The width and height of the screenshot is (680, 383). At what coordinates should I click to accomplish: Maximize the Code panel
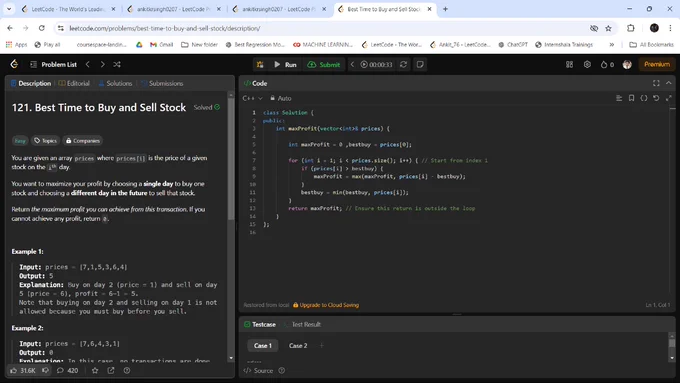[x=656, y=83]
